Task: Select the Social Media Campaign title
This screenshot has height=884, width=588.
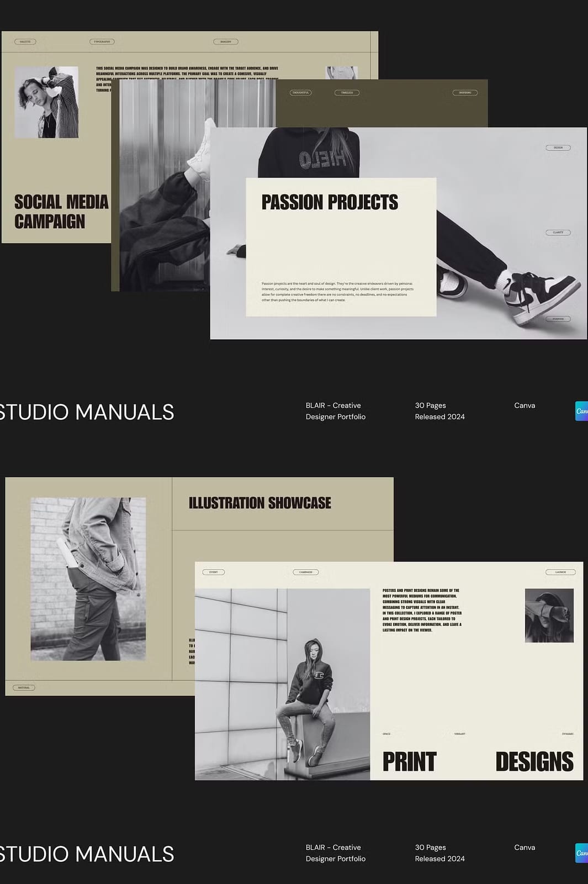Action: coord(61,212)
